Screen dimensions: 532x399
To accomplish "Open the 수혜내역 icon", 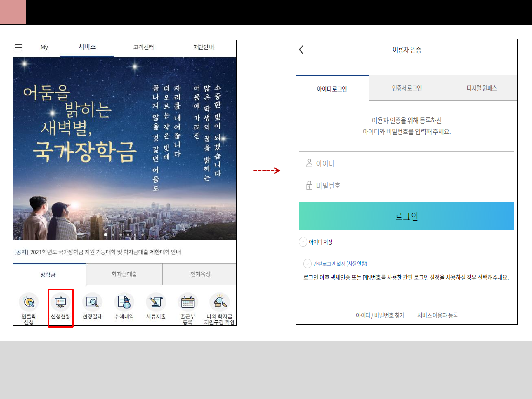I will click(x=124, y=302).
